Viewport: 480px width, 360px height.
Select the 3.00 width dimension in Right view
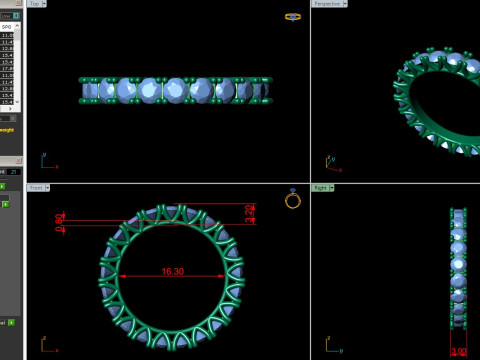[x=459, y=351]
